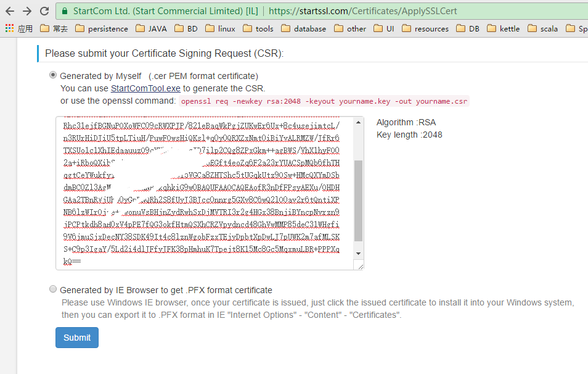Click the openssl req command code snippet

tap(324, 101)
